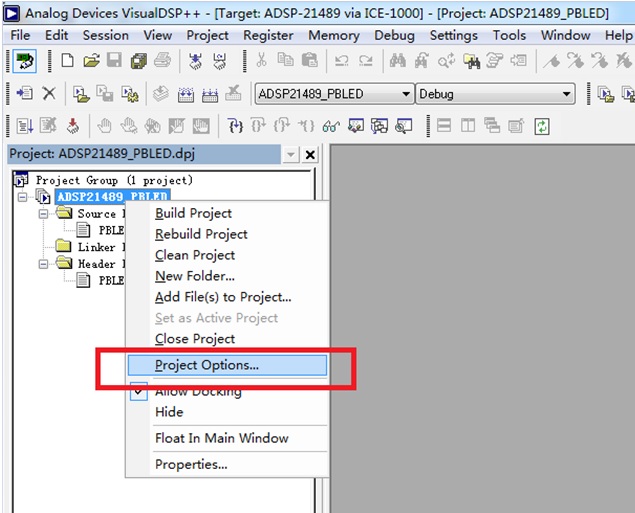Click the Undo arrow icon
This screenshot has width=635, height=513.
[x=342, y=61]
